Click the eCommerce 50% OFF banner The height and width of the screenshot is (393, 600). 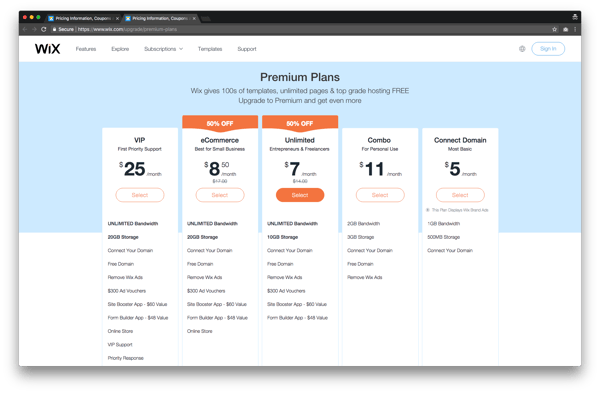[x=220, y=123]
